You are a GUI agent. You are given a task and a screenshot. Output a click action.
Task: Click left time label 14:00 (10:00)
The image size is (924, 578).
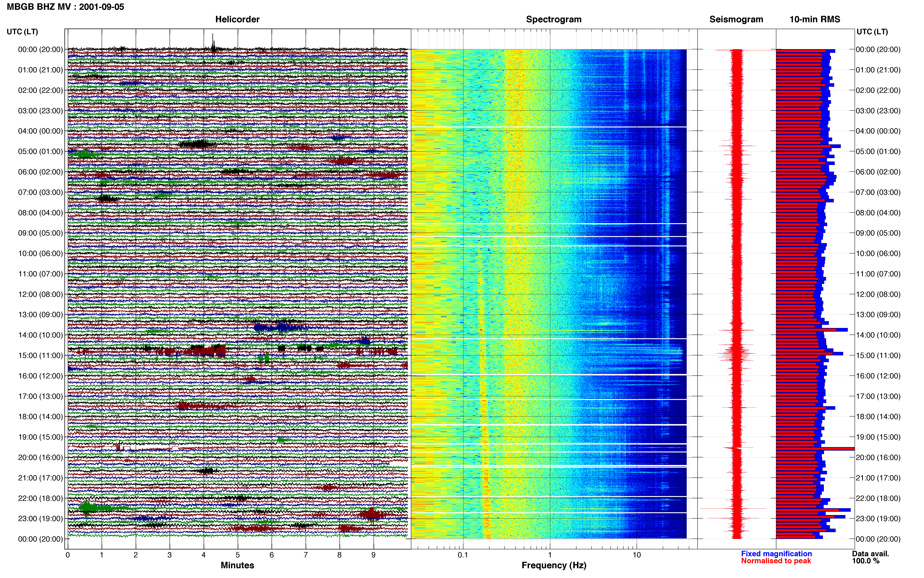(x=41, y=335)
